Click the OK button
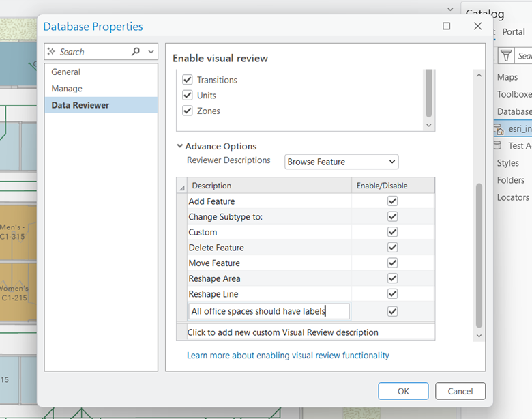 coord(403,391)
